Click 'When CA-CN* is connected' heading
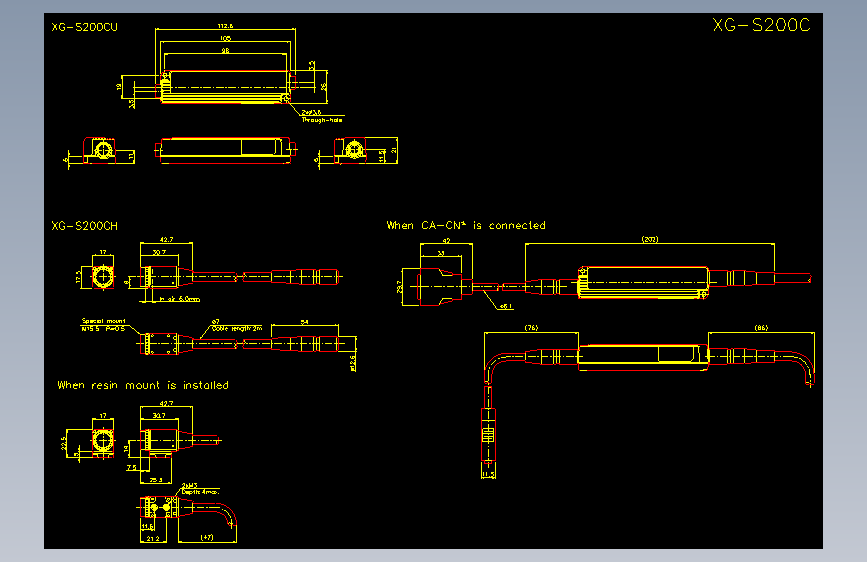The width and height of the screenshot is (867, 562). tap(466, 225)
